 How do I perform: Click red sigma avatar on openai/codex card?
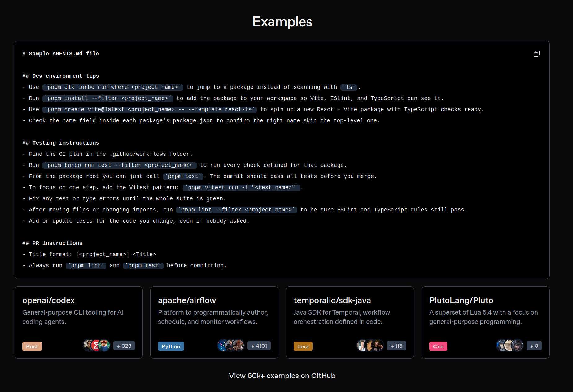[x=96, y=345]
